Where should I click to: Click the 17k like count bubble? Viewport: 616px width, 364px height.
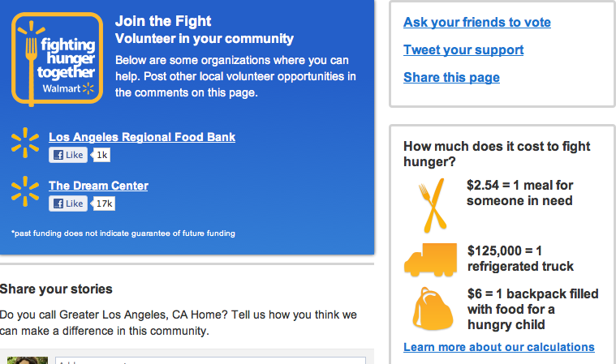coord(105,203)
